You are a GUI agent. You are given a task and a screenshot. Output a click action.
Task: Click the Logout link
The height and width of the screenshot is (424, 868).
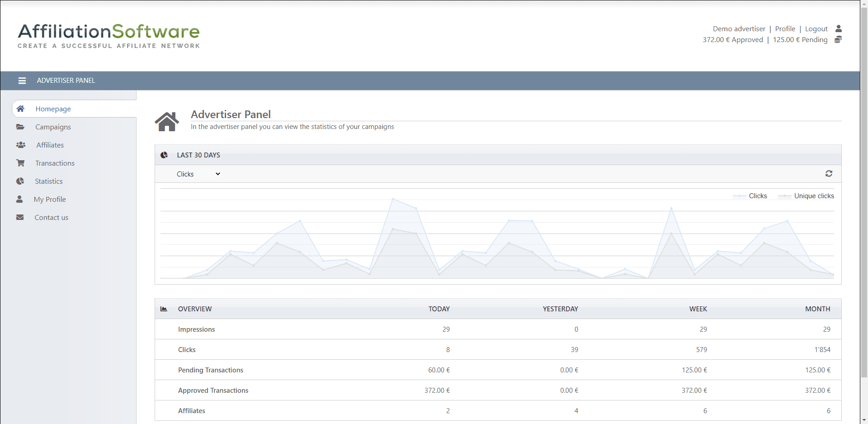pos(816,29)
